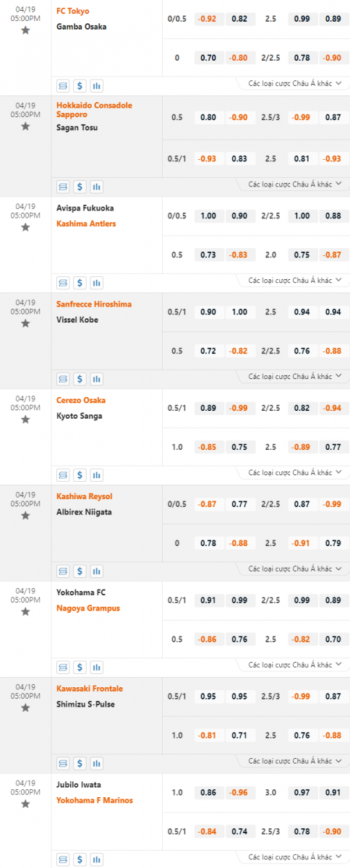
Task: Click dollar icon under Yokohama FC match
Action: 80,667
